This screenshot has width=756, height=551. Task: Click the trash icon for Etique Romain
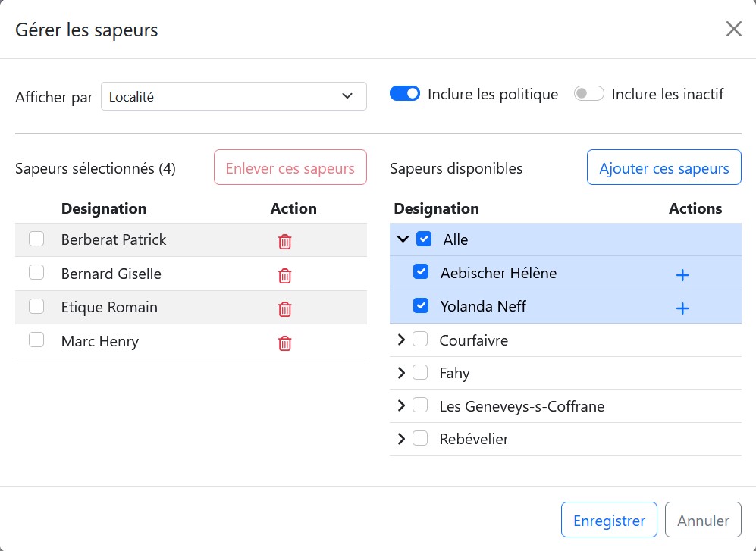tap(284, 309)
